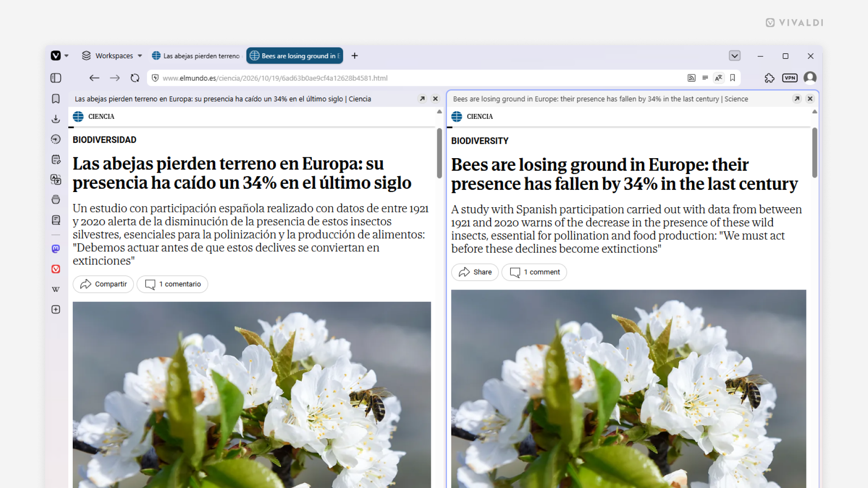
Task: Toggle the side panel visibility
Action: tap(56, 78)
